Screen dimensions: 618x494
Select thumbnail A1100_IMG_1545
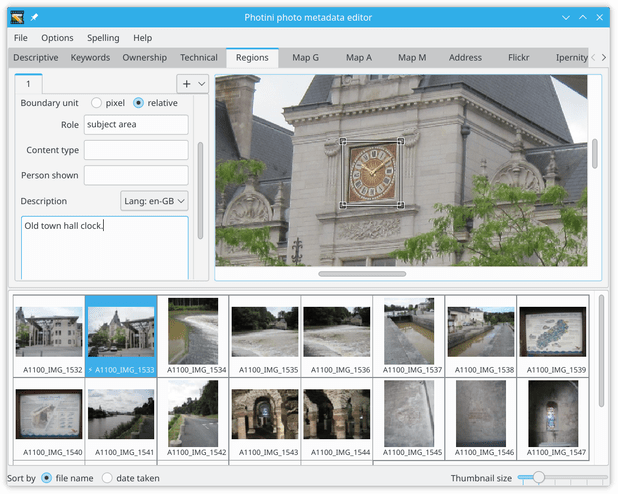click(x=409, y=419)
